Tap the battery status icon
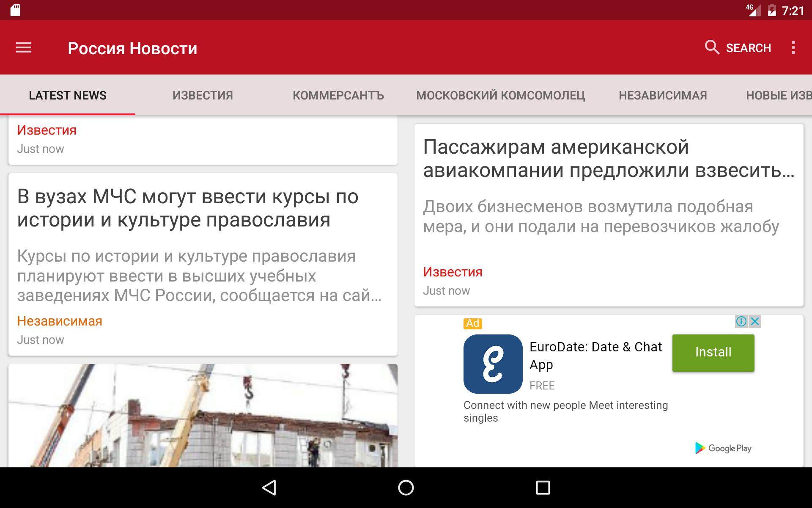The width and height of the screenshot is (812, 508). pyautogui.click(x=772, y=10)
